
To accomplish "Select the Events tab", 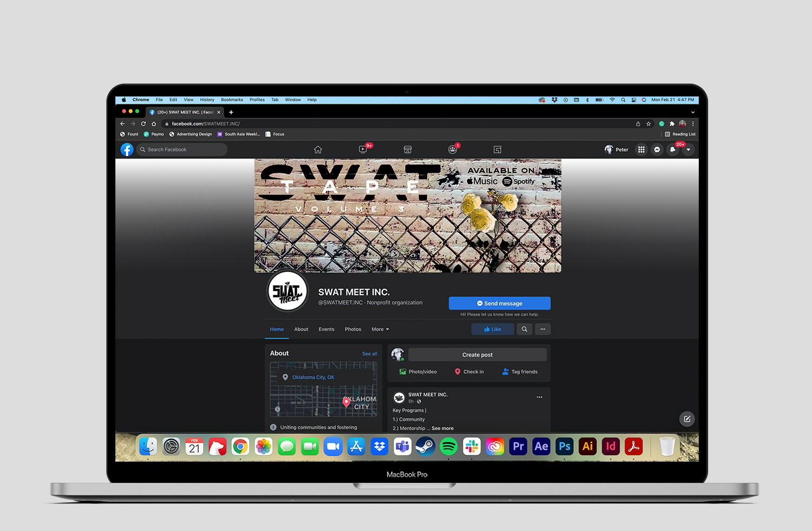I will coord(326,329).
